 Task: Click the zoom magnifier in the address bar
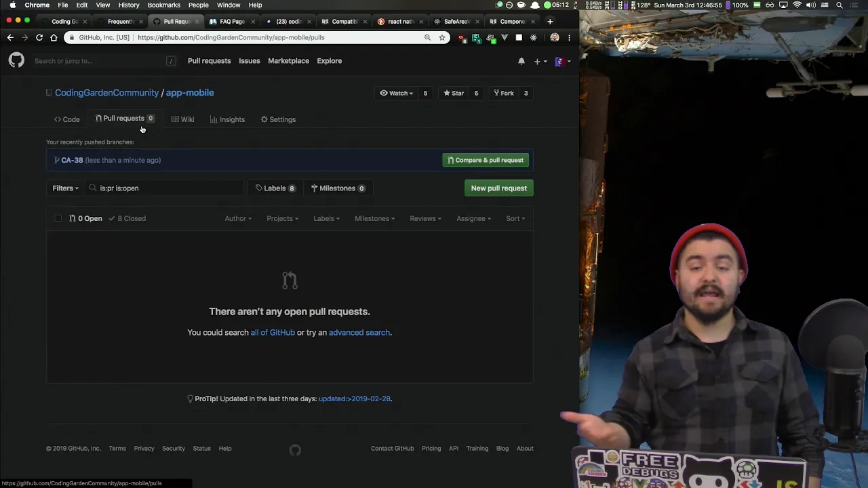coord(427,37)
